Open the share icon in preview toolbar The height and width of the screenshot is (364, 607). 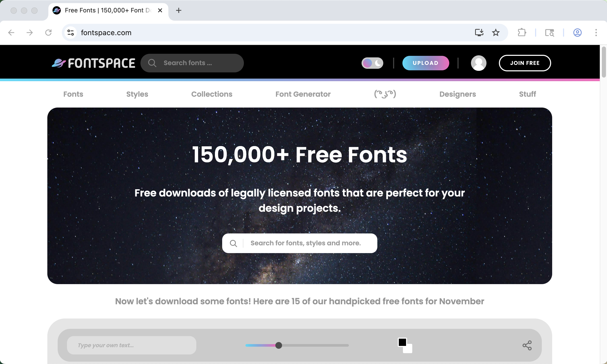[x=527, y=345]
